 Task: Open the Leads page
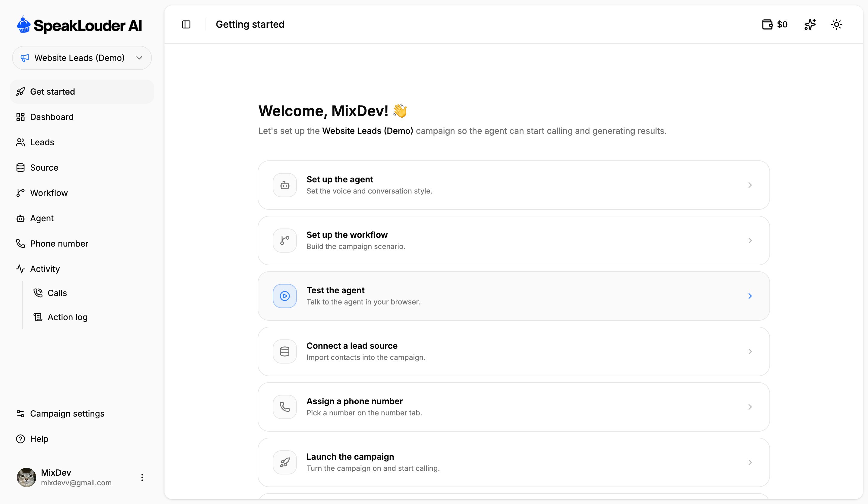(x=82, y=142)
